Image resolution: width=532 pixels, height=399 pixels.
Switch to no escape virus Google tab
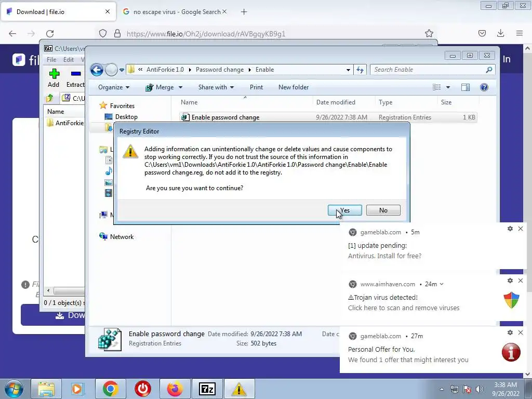[176, 12]
